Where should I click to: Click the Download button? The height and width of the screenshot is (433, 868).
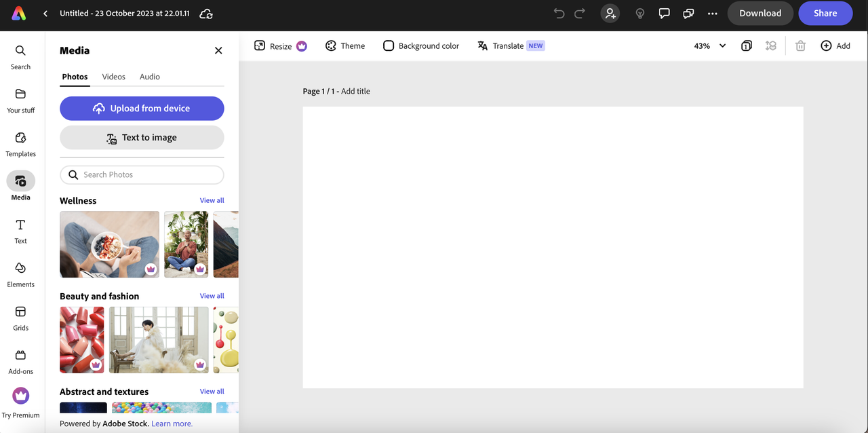pos(760,14)
